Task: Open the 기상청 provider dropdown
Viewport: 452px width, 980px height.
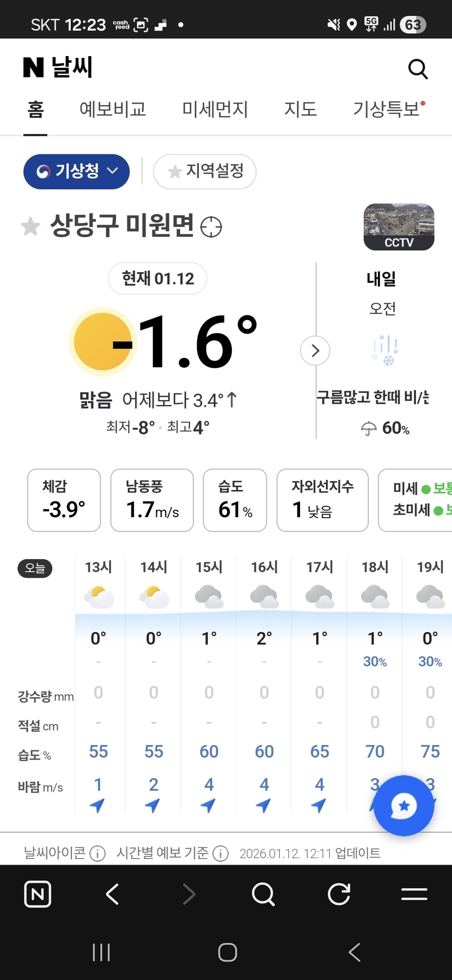Action: pos(76,172)
